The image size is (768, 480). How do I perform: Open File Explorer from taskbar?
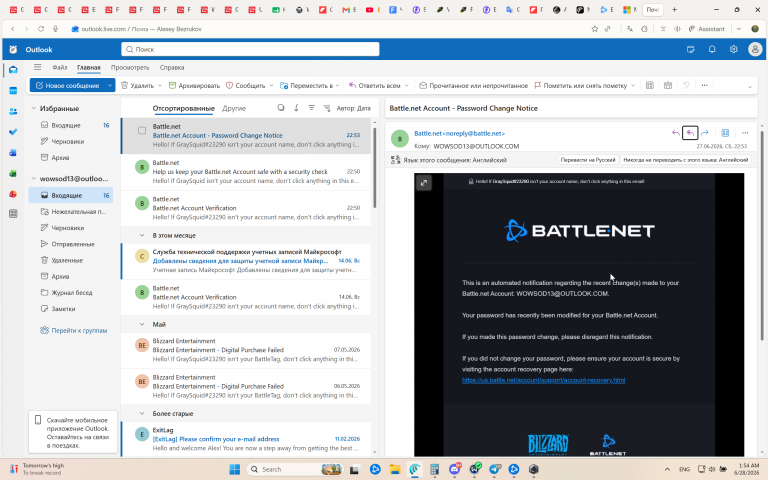pyautogui.click(x=395, y=469)
